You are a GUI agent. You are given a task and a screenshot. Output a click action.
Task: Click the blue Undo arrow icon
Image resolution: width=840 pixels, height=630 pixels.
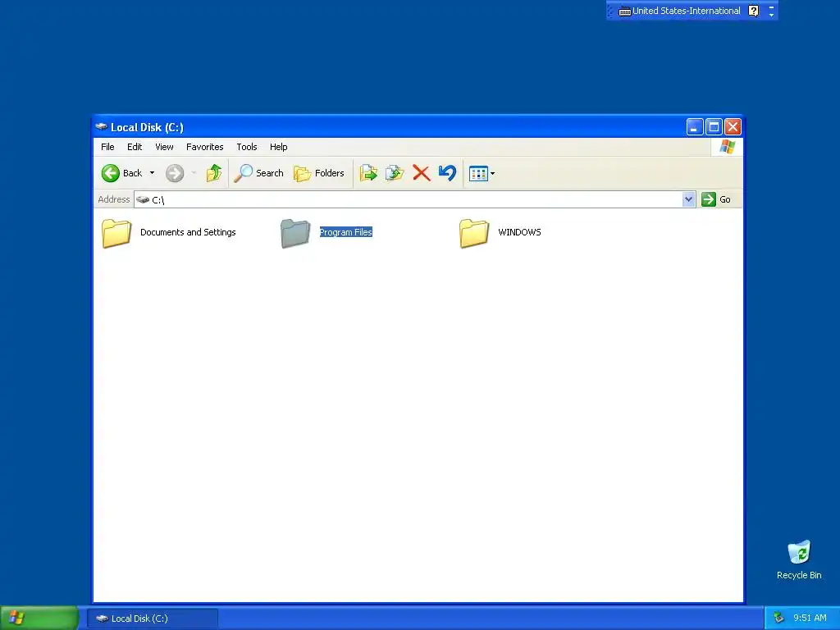[447, 173]
